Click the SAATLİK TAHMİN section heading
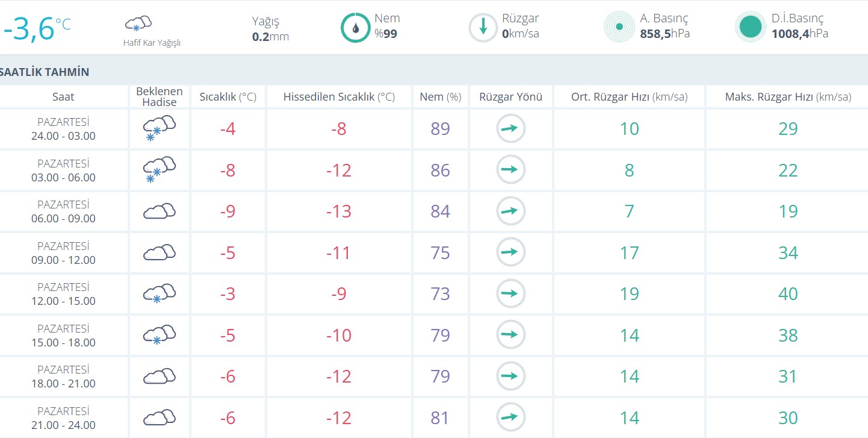 pos(45,72)
